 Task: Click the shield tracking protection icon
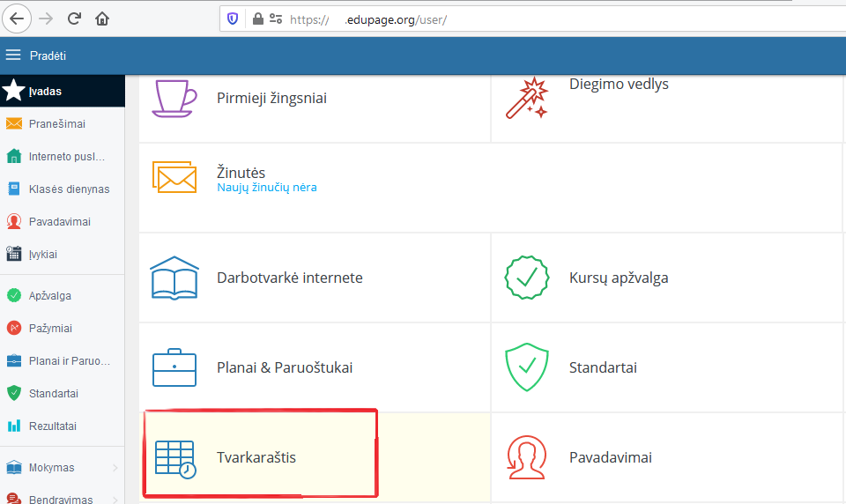click(233, 19)
